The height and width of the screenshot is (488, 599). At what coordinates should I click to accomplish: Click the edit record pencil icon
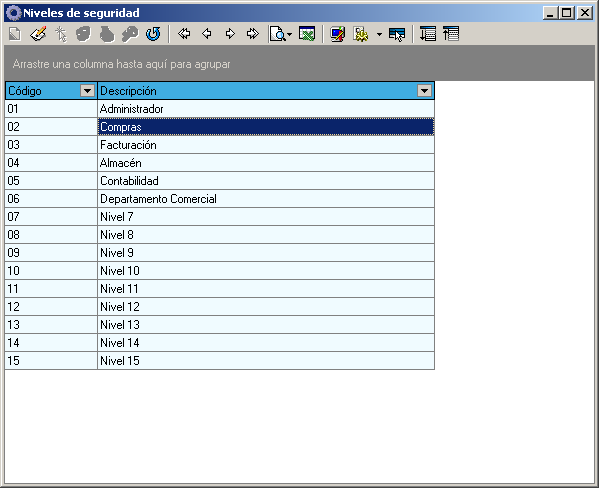tap(38, 34)
